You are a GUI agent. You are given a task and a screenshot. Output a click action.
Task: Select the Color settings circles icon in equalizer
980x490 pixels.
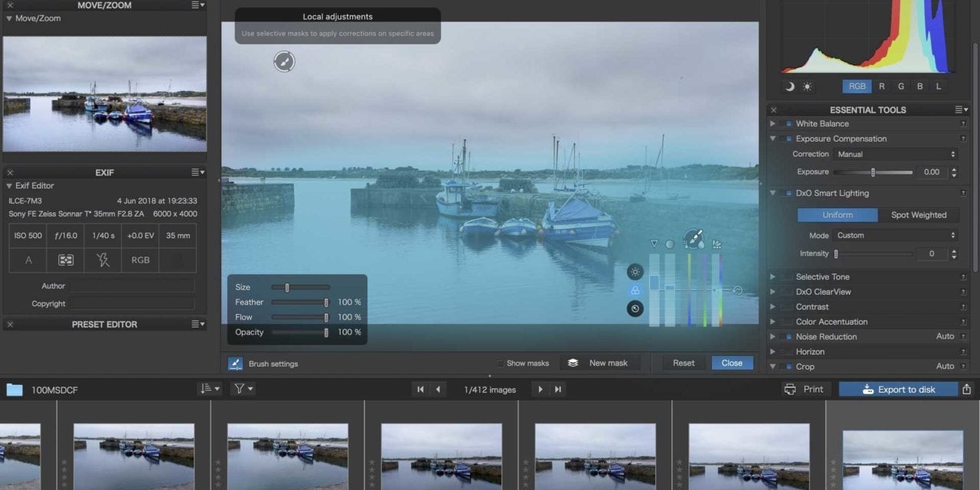point(635,291)
